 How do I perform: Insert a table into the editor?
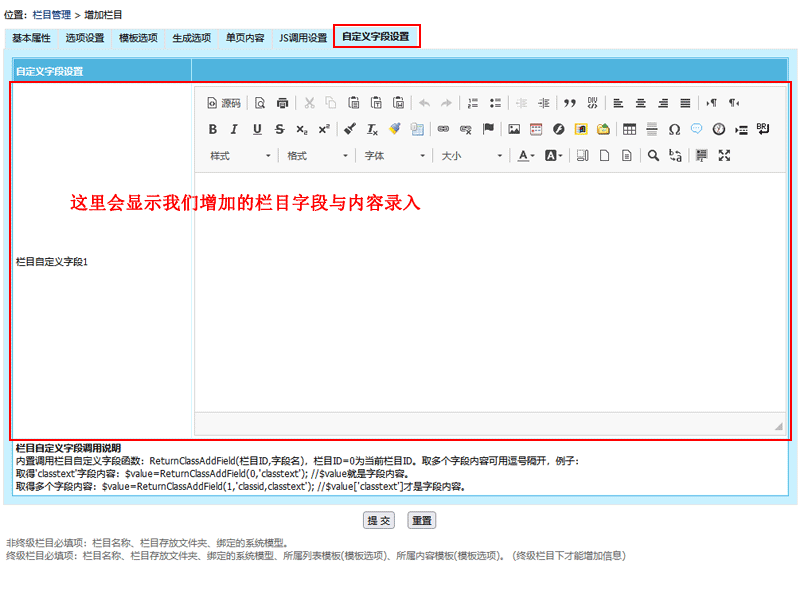(x=629, y=129)
